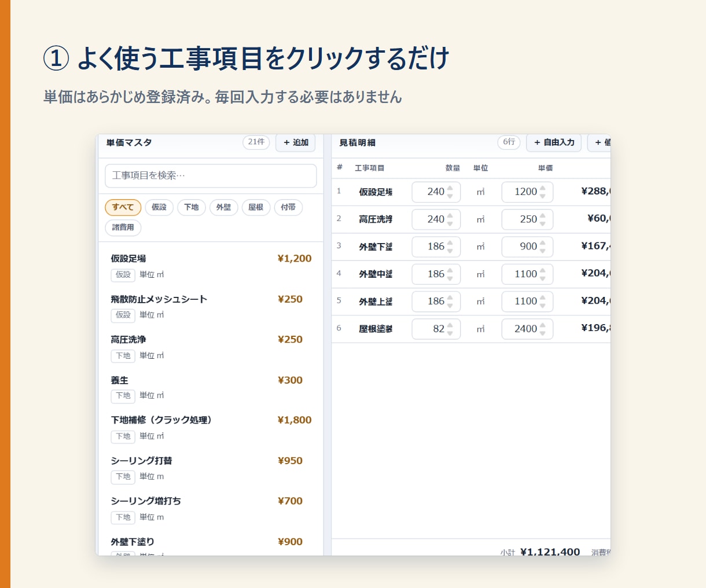706x588 pixels.
Task: Click the 外壁中塗 item name in estimate
Action: click(x=376, y=274)
